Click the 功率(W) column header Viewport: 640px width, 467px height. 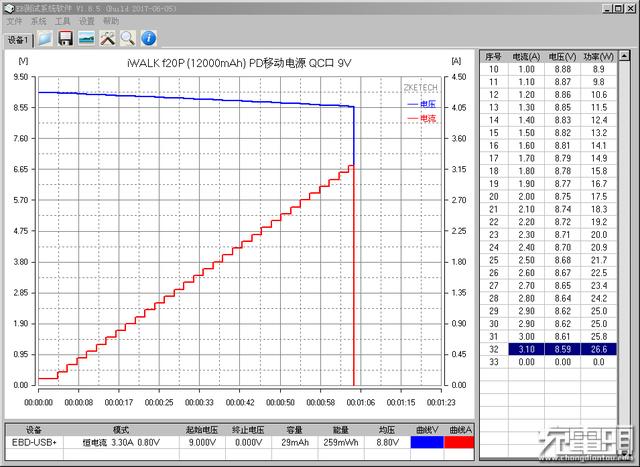coord(598,57)
